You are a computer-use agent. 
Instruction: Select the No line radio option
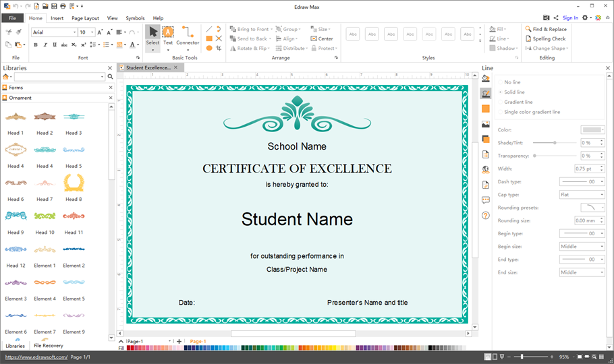click(512, 82)
